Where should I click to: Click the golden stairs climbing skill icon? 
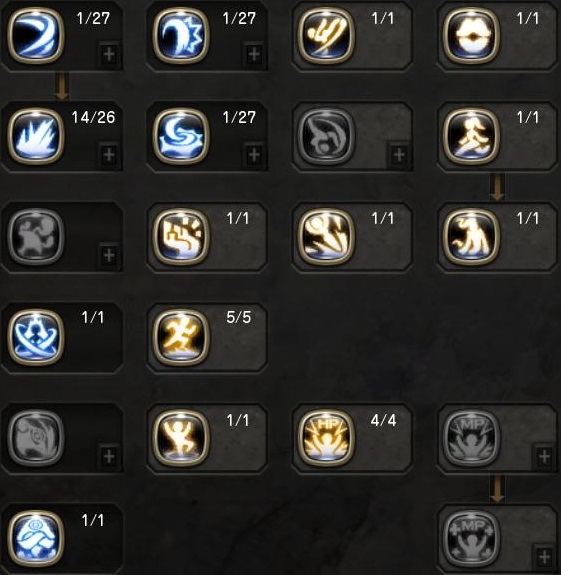tap(181, 237)
